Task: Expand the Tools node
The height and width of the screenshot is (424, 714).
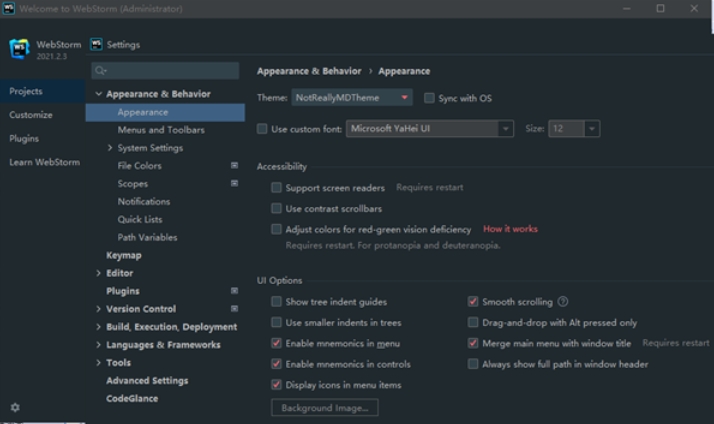Action: tap(98, 363)
